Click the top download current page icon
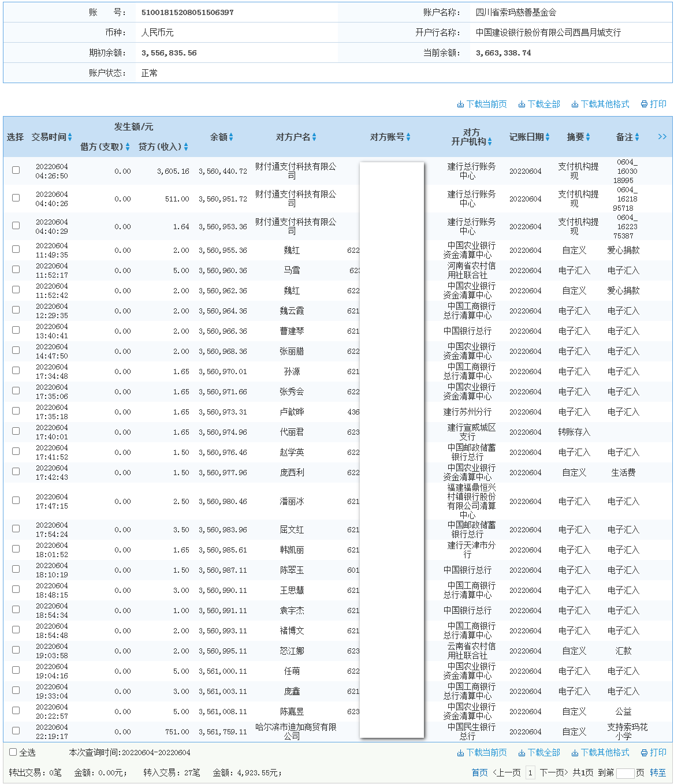Screen dimensions: 674x784 point(460,104)
